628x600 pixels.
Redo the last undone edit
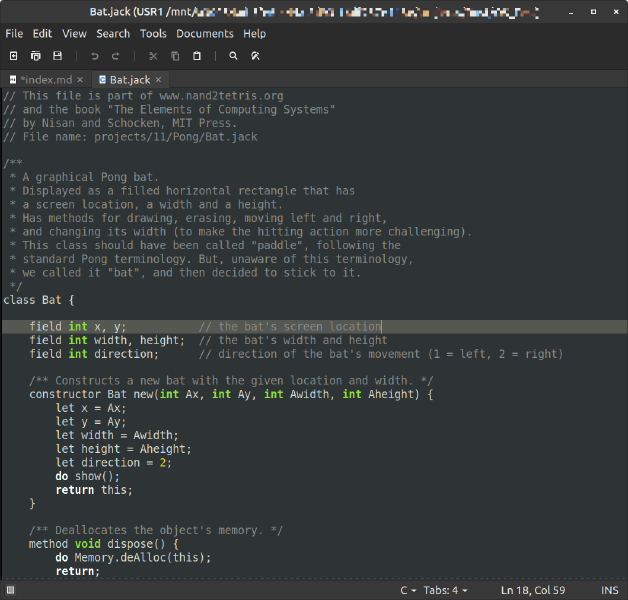[115, 56]
